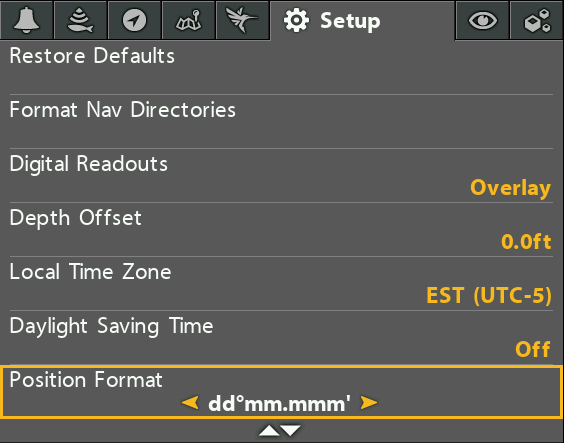Image resolution: width=564 pixels, height=443 pixels.
Task: Open the Views tab eye icon
Action: pos(483,20)
